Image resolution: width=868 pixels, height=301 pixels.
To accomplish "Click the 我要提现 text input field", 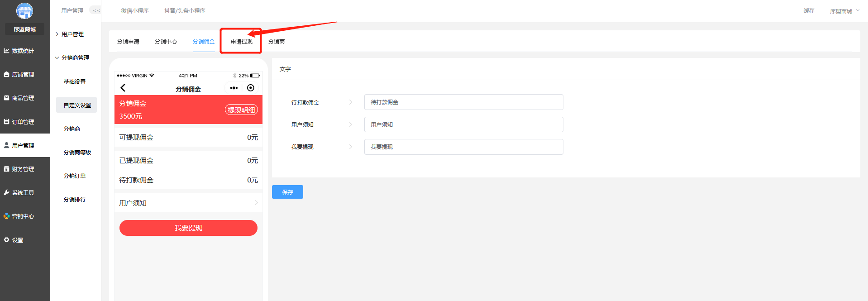I will (463, 147).
